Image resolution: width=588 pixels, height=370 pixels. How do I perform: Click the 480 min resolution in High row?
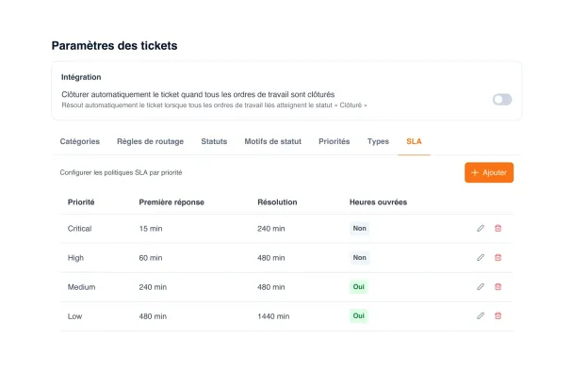click(271, 258)
